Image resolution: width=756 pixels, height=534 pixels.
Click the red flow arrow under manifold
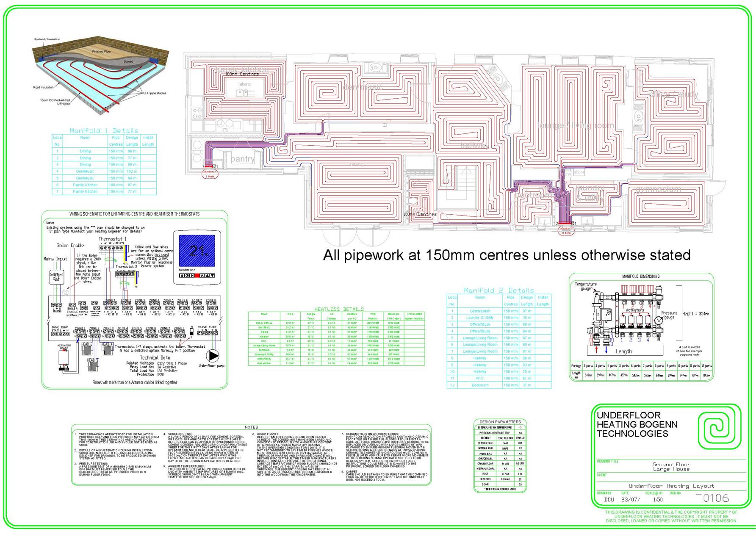pos(597,350)
